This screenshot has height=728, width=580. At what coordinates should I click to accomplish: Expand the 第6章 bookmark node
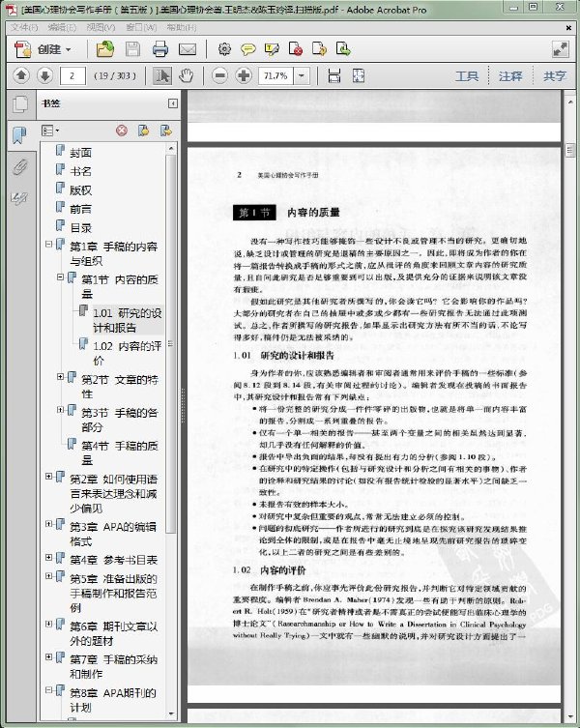(48, 624)
